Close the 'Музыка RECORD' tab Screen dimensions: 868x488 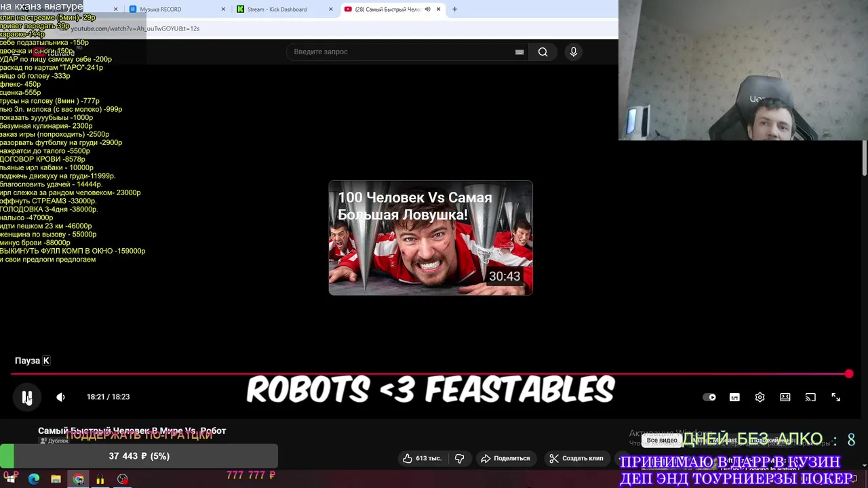[223, 9]
